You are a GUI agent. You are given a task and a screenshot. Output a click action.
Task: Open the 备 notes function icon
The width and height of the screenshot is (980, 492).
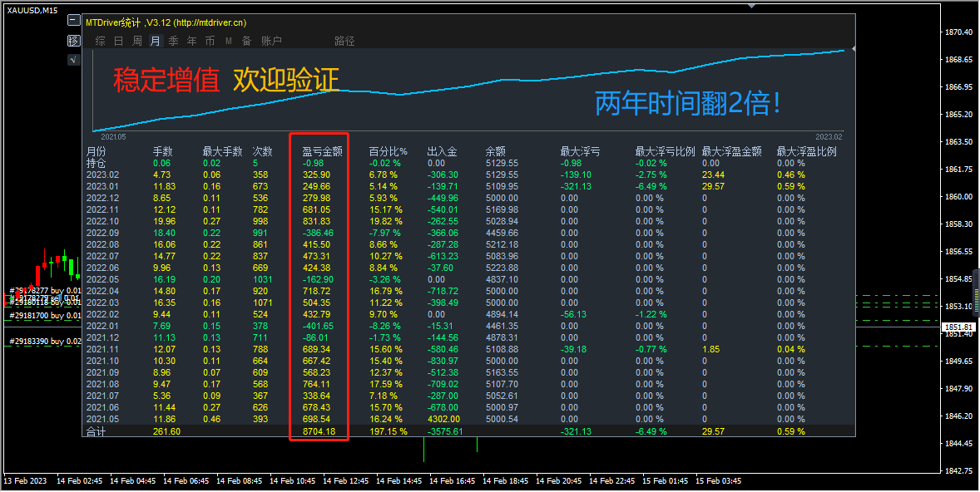click(x=246, y=39)
